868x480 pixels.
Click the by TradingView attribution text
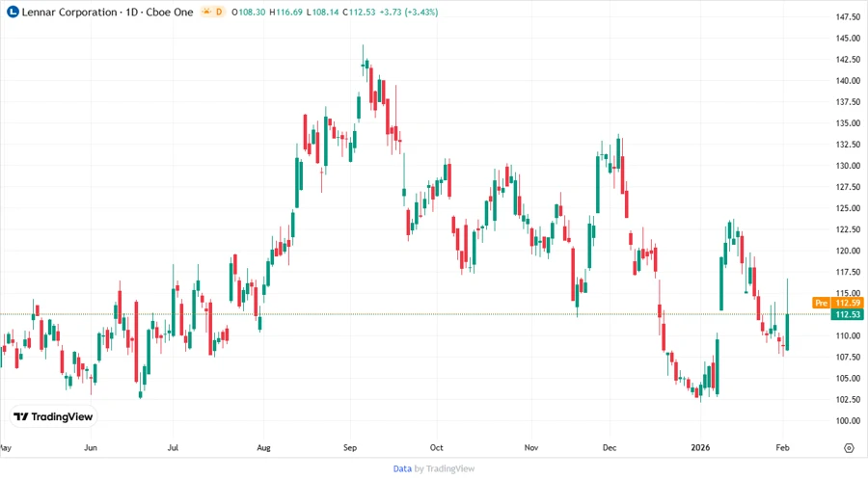click(x=445, y=469)
